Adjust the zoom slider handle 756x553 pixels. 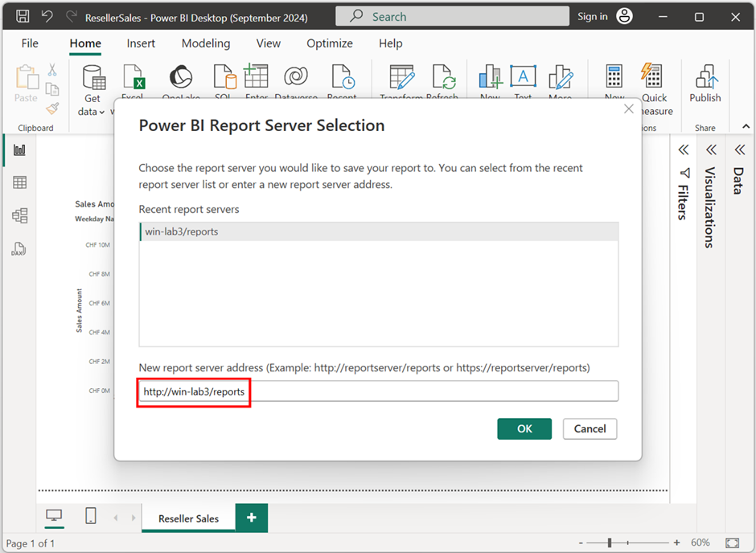click(610, 543)
